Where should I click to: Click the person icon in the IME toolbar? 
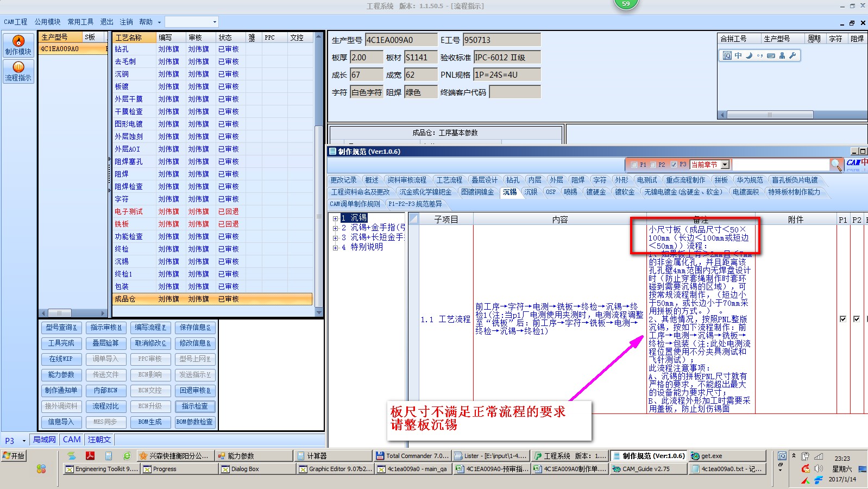click(782, 55)
